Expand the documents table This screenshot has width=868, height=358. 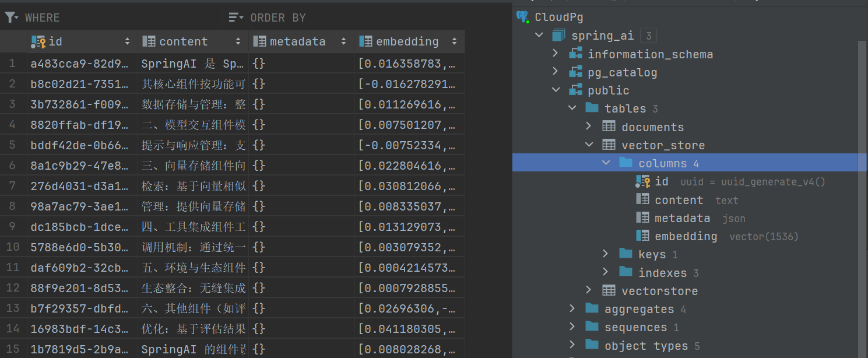(589, 127)
